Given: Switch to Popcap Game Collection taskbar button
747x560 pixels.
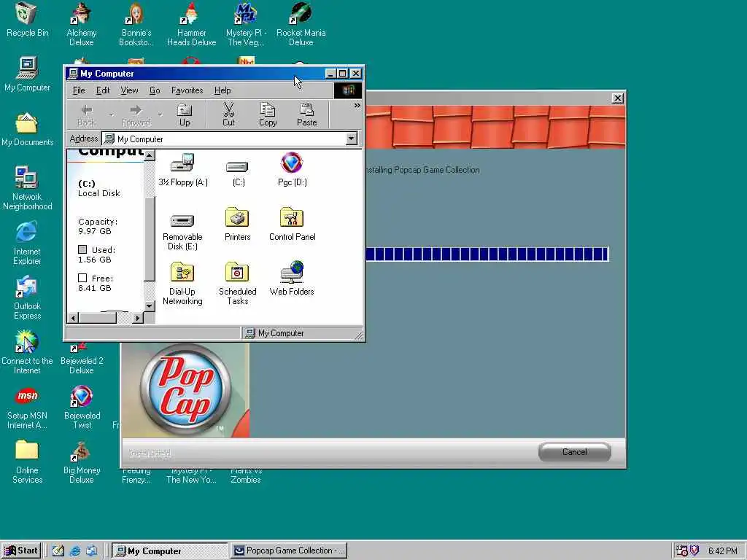Looking at the screenshot, I should click(289, 551).
